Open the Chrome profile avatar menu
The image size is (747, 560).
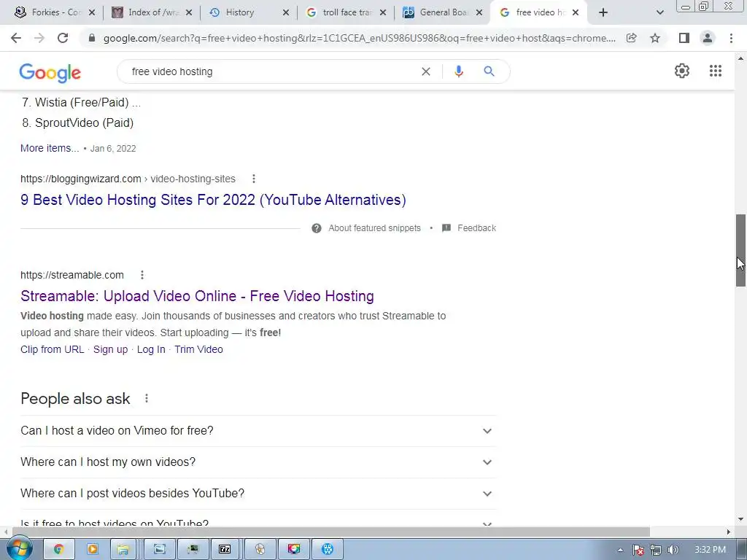coord(708,38)
